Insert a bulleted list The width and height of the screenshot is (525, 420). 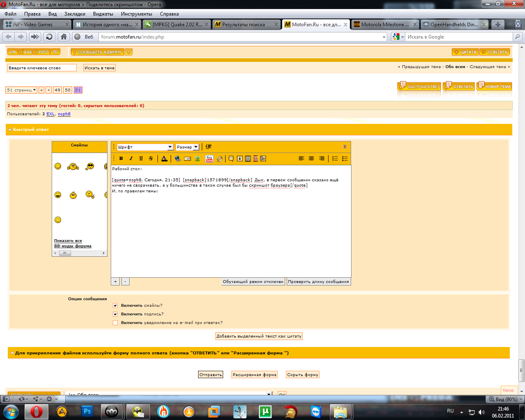(x=345, y=159)
